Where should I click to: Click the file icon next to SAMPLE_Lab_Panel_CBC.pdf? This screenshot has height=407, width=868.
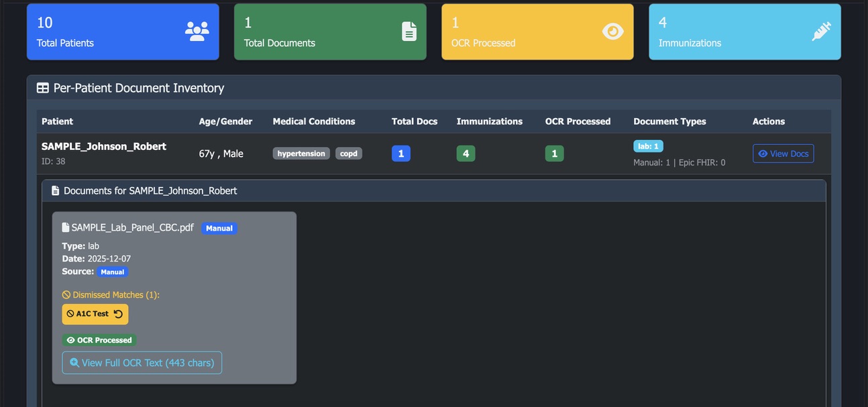(x=65, y=227)
